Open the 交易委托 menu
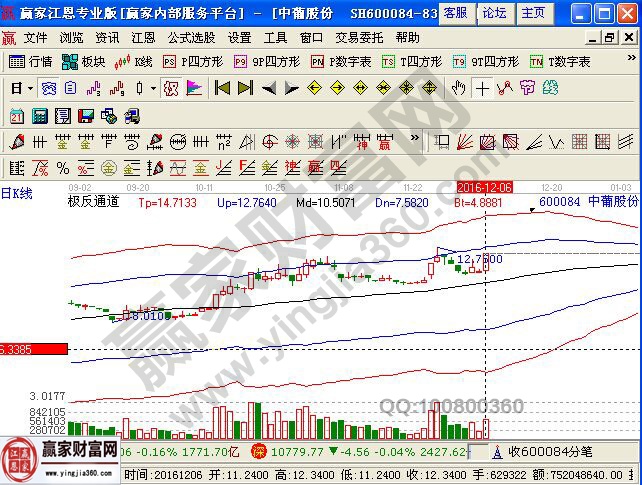This screenshot has height=485, width=642. [359, 38]
